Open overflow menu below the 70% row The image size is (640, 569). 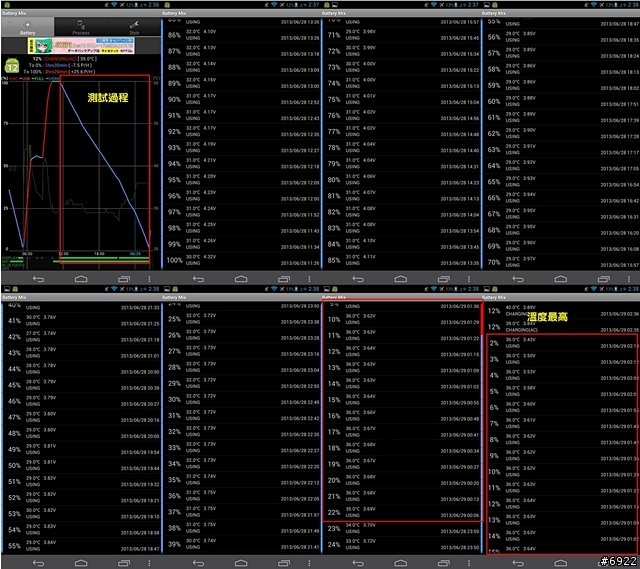click(629, 279)
